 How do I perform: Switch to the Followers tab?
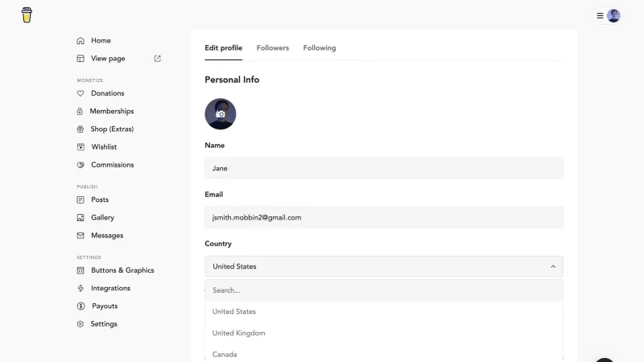coord(273,48)
